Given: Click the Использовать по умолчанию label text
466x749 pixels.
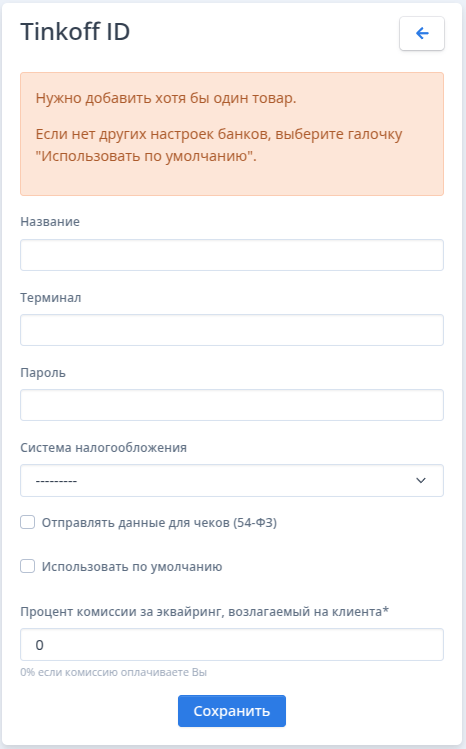Looking at the screenshot, I should (132, 567).
